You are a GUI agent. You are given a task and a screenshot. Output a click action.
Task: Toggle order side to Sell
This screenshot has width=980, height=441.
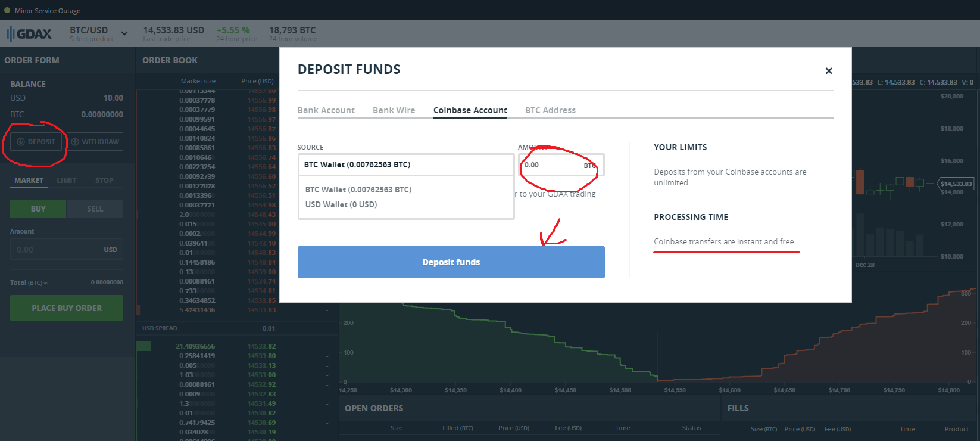tap(95, 209)
